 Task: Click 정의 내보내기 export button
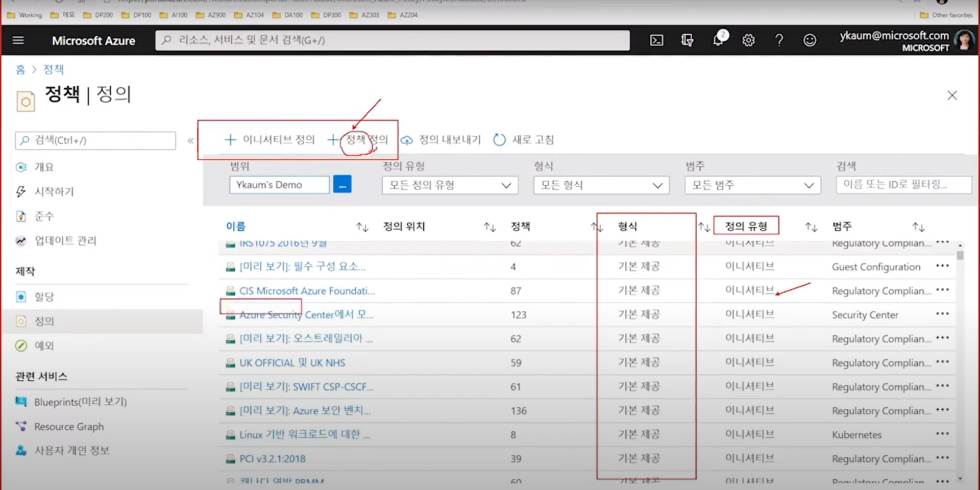pos(441,139)
